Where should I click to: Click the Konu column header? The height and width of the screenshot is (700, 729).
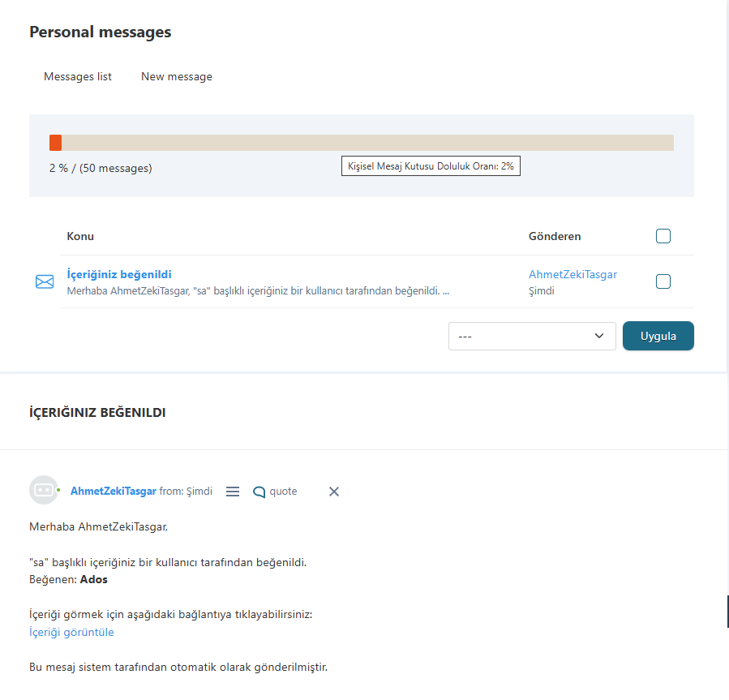pos(80,236)
